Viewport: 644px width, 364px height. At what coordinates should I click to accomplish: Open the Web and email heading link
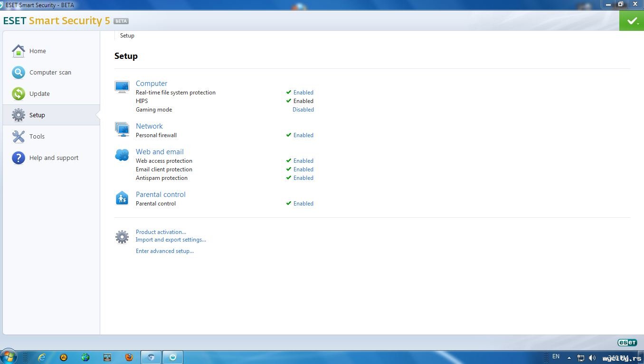(x=160, y=152)
